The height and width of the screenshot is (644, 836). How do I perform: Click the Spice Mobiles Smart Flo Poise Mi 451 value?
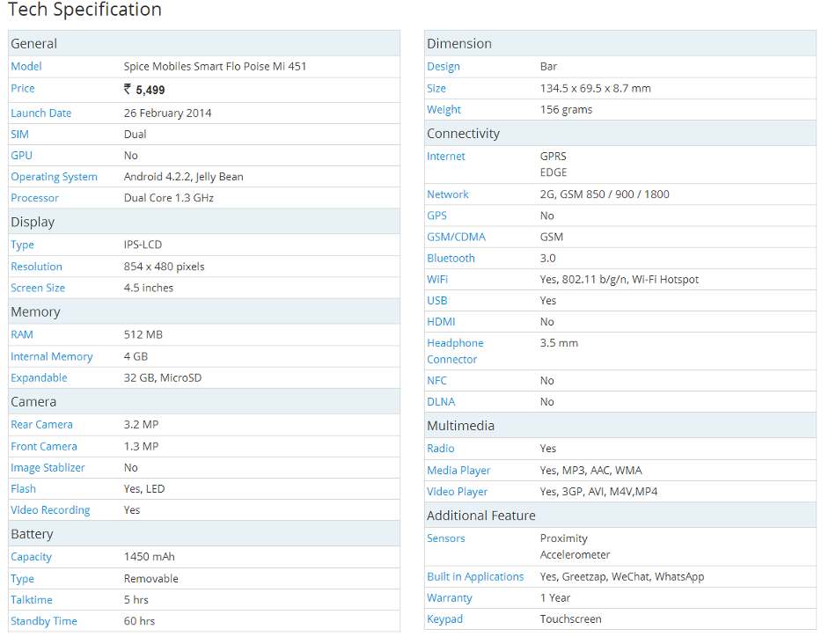215,67
